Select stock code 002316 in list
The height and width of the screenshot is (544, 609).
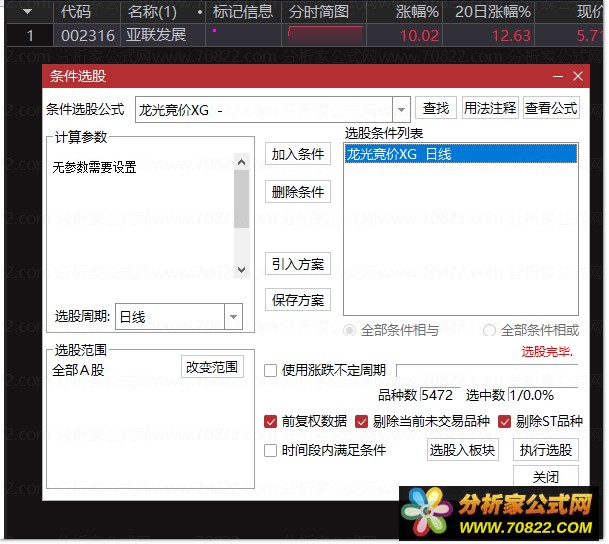[88, 36]
